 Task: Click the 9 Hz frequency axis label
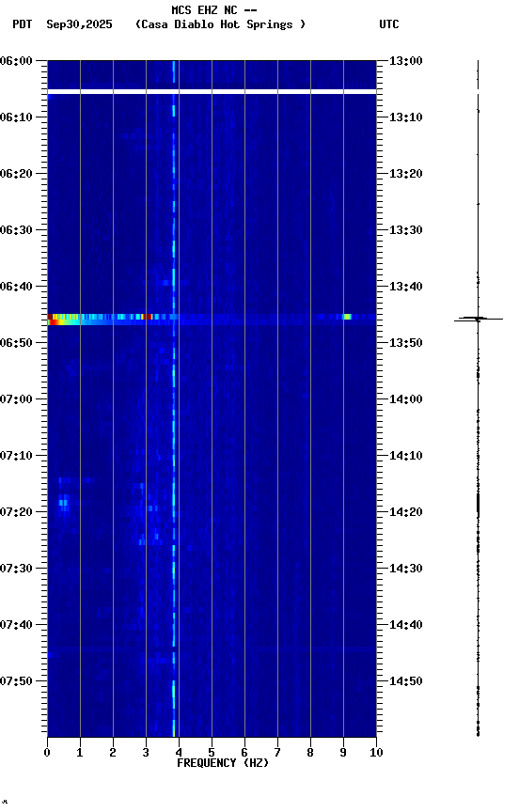point(343,753)
